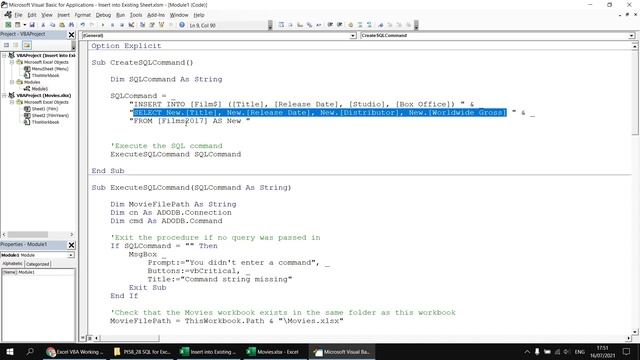
Task: Click the Reset (stop) icon
Action: tap(122, 25)
